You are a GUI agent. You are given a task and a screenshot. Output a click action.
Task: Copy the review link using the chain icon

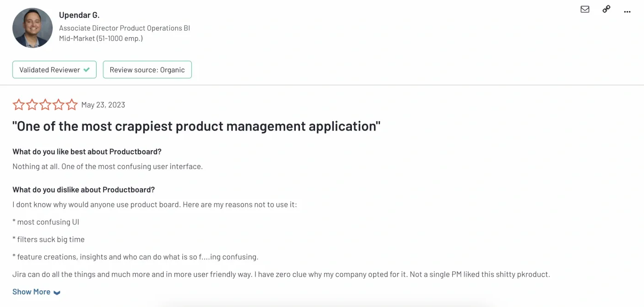click(606, 9)
